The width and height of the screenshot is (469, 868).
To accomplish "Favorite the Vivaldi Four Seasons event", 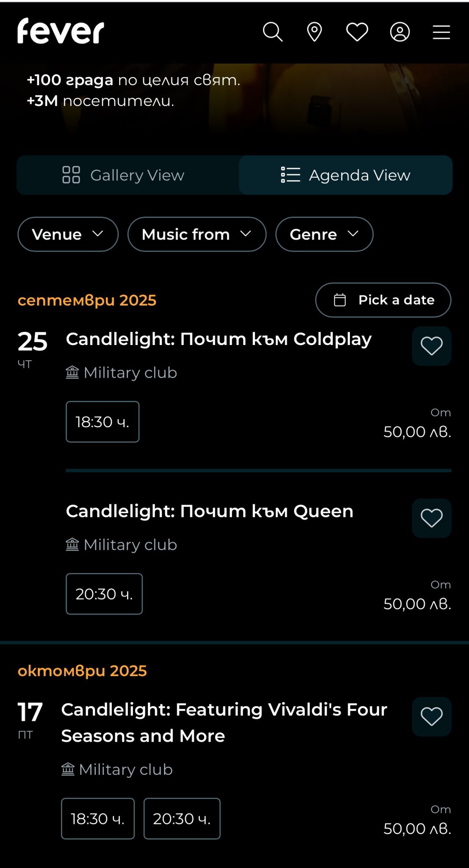I will [x=431, y=716].
